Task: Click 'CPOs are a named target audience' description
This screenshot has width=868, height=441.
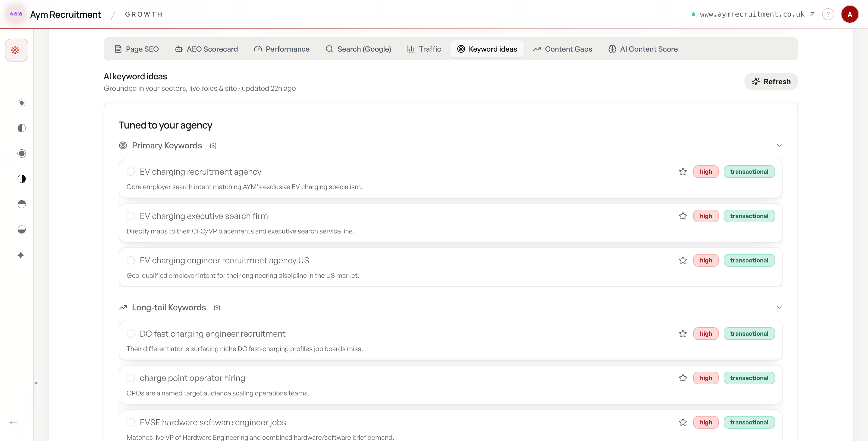Action: pyautogui.click(x=218, y=393)
